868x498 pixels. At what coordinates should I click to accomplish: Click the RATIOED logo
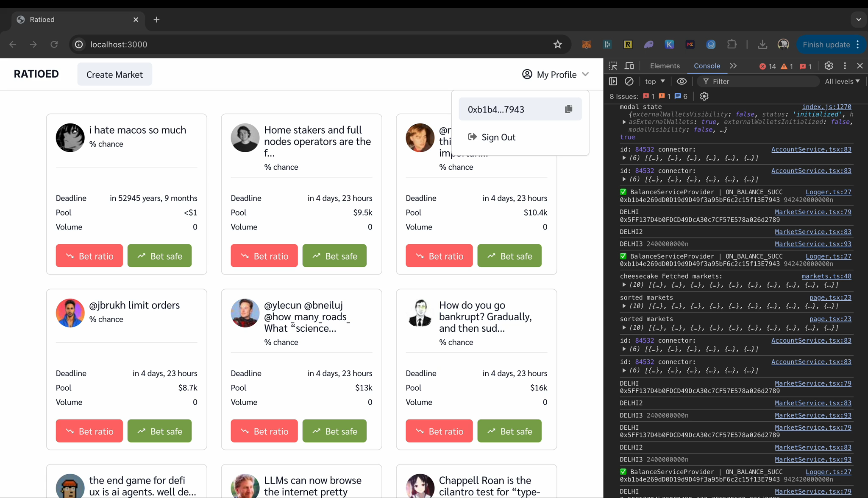pos(36,74)
